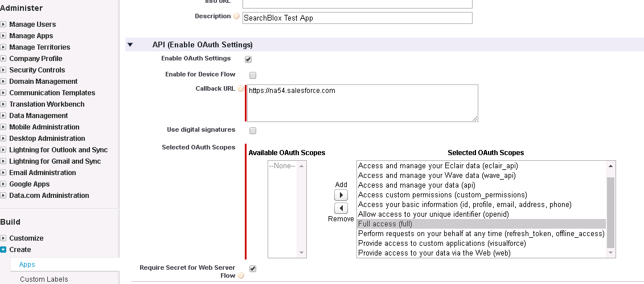The height and width of the screenshot is (284, 644).
Task: Click the Callback URL help icon
Action: point(241,88)
